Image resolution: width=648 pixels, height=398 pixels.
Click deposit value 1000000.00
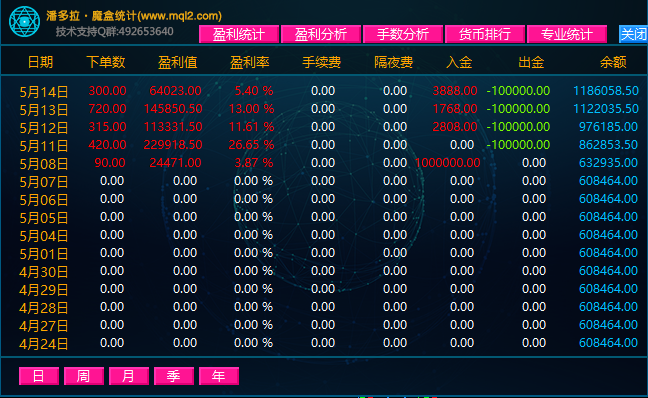448,163
